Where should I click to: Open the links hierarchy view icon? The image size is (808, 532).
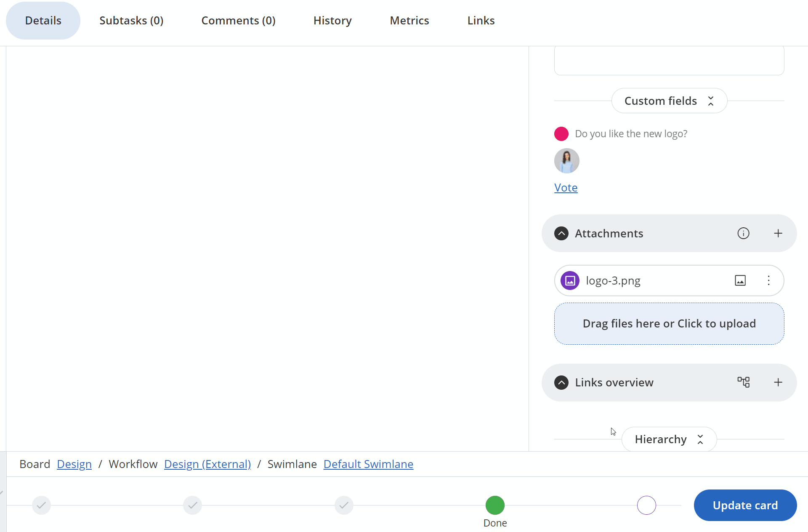pyautogui.click(x=744, y=382)
